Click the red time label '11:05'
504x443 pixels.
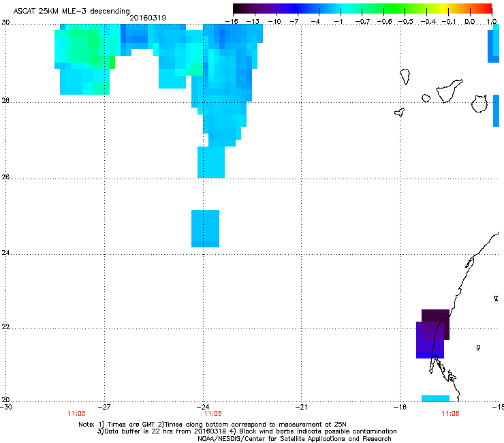tap(76, 414)
